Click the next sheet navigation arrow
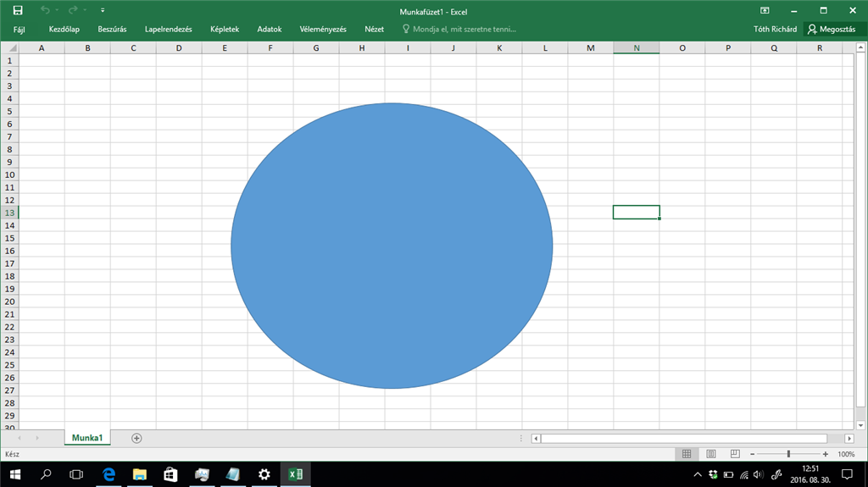The image size is (868, 487). (x=37, y=439)
